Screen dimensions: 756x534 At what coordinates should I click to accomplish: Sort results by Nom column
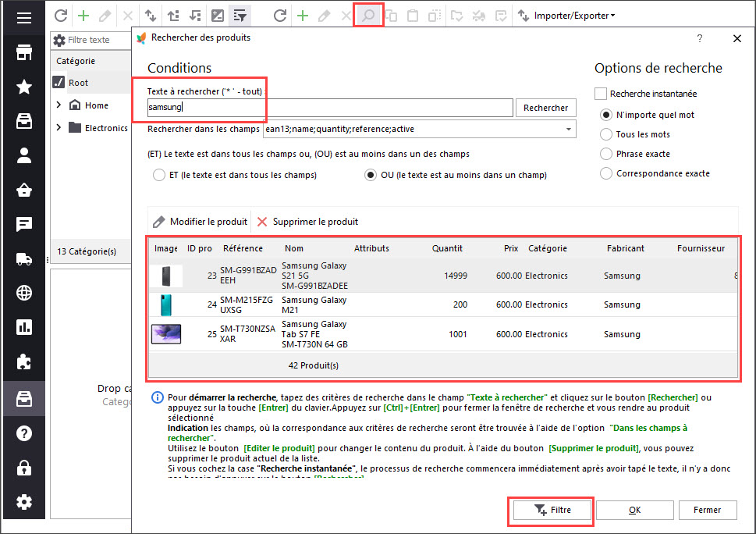tap(293, 248)
